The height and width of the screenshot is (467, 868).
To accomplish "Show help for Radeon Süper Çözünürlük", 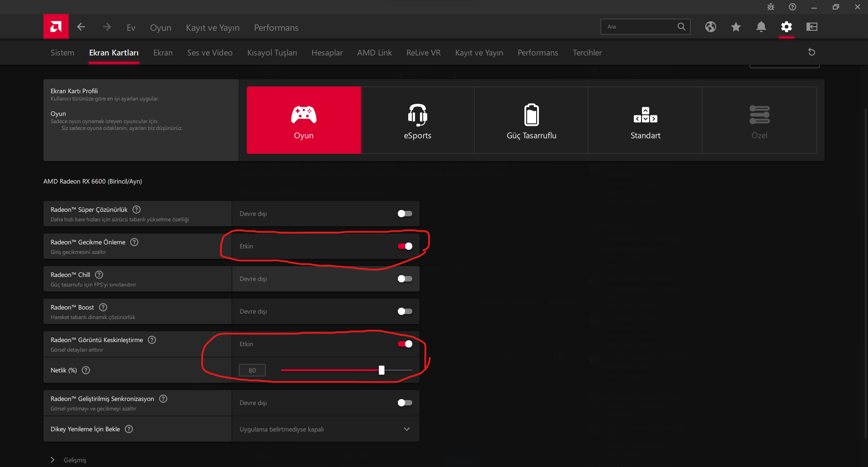I will (x=137, y=210).
